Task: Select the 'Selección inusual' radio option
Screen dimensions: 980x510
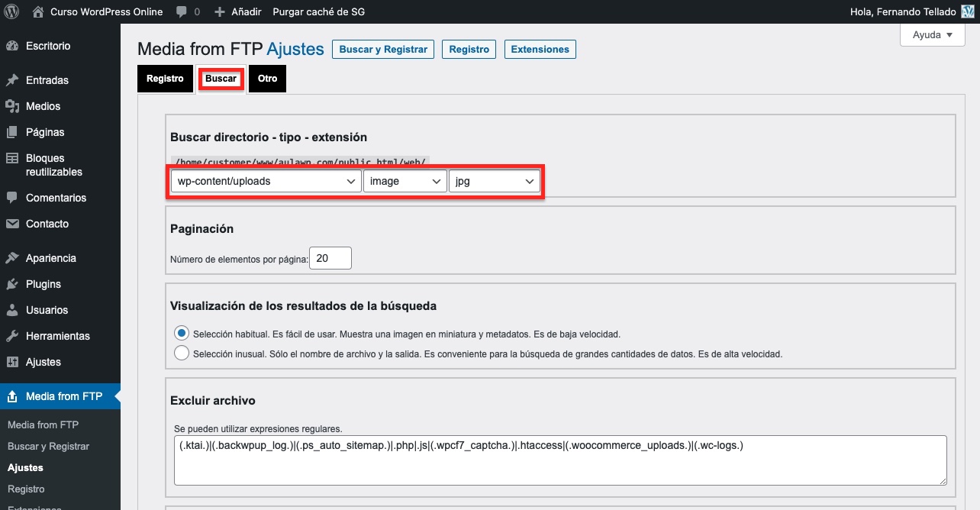Action: click(182, 353)
